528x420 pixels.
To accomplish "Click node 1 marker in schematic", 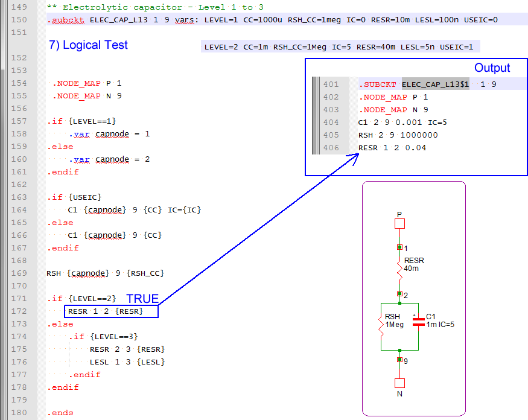I will pyautogui.click(x=399, y=247).
